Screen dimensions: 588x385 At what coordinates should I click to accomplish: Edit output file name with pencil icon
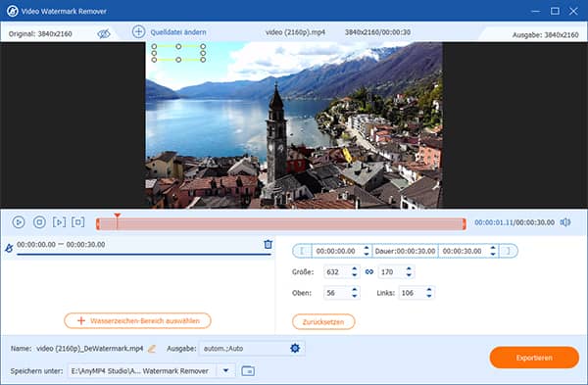[152, 349]
